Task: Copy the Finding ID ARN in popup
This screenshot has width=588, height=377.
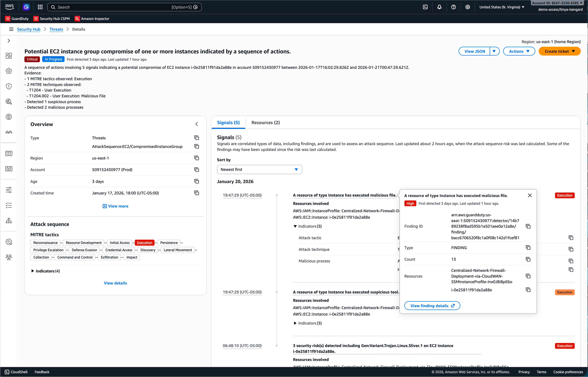Action: 528,226
